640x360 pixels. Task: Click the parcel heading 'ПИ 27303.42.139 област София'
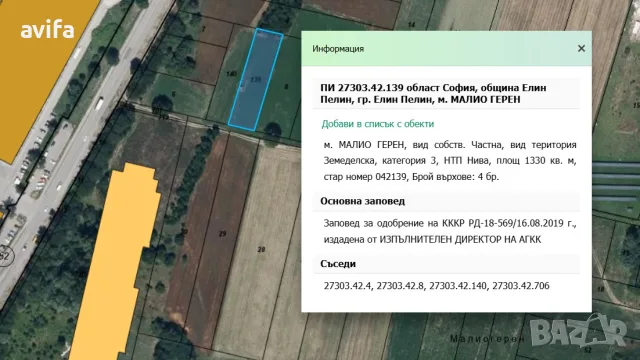tap(399, 88)
